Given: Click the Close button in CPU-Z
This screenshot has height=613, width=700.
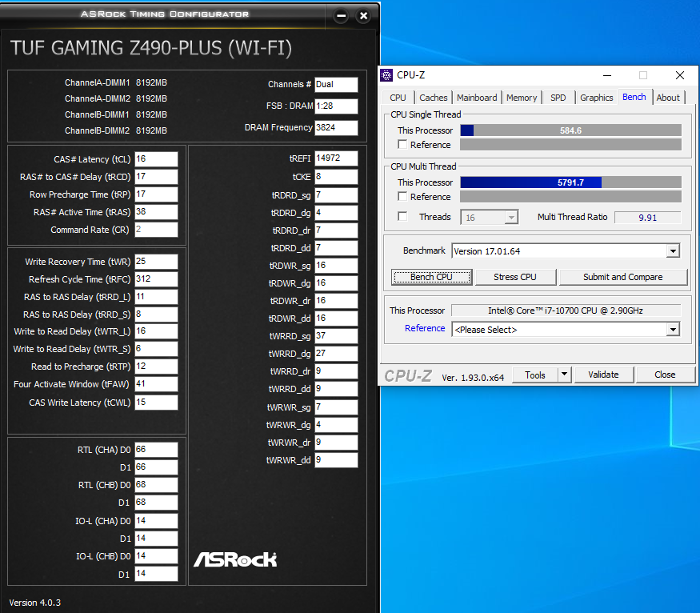Looking at the screenshot, I should (x=665, y=375).
